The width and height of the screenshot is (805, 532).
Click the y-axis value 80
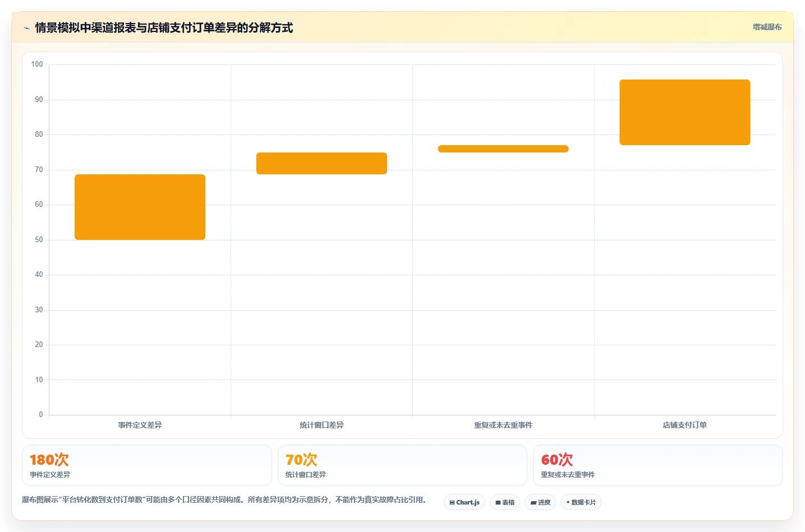[39, 135]
